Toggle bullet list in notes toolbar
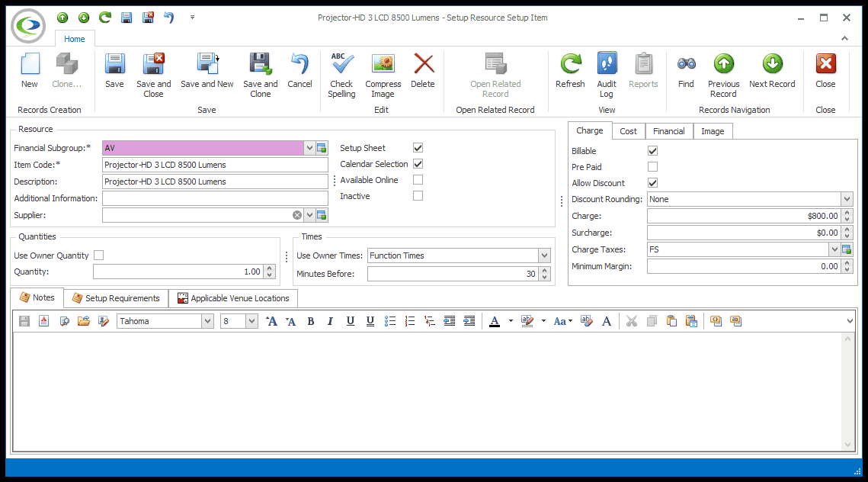 coord(390,321)
